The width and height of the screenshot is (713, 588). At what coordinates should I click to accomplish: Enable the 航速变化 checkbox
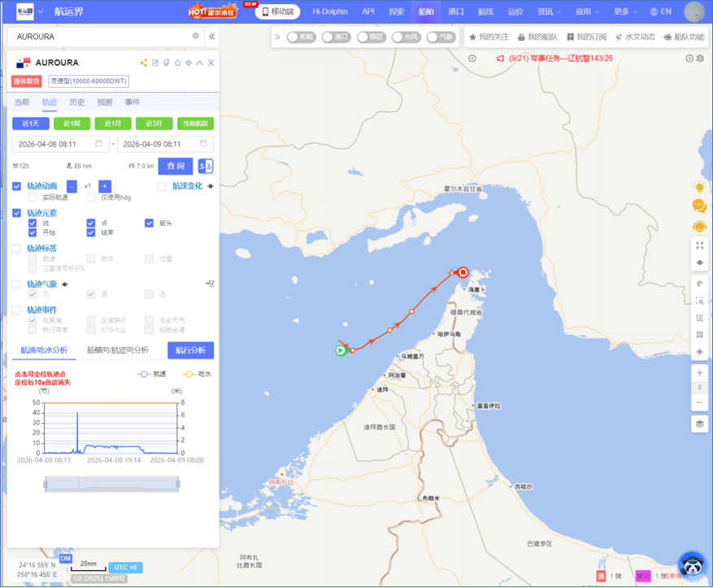point(163,186)
